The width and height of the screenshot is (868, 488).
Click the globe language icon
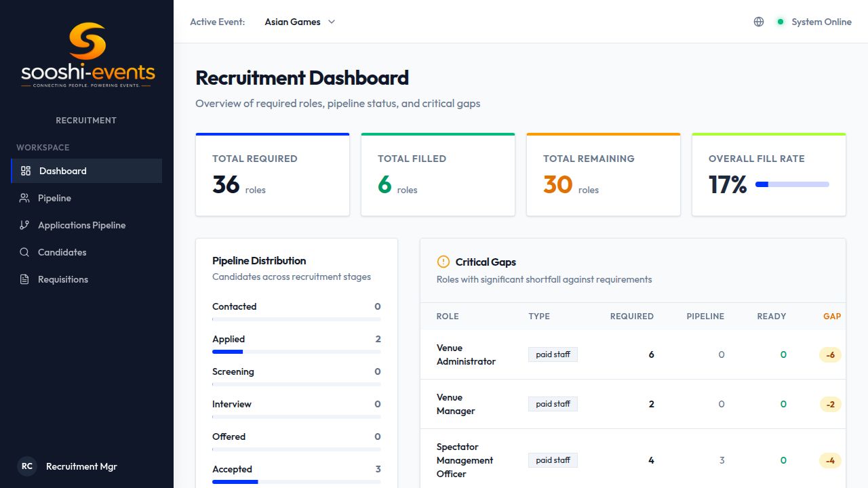click(759, 22)
